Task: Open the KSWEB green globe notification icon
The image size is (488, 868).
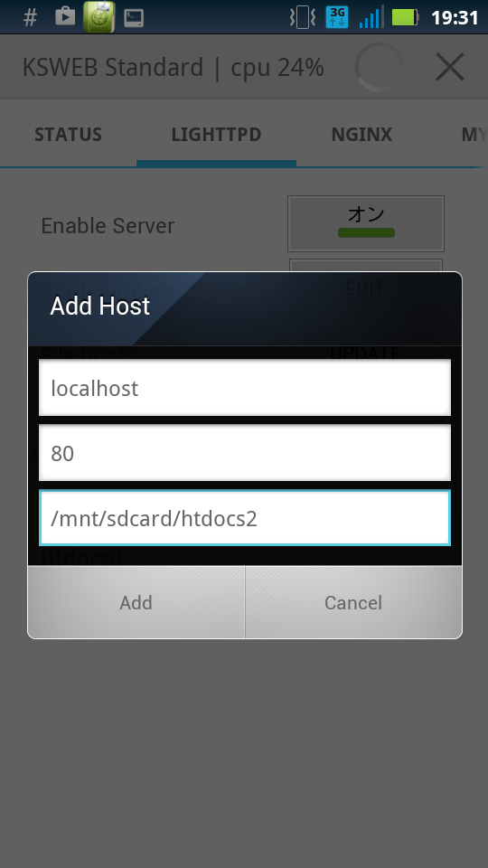Action: point(99,17)
